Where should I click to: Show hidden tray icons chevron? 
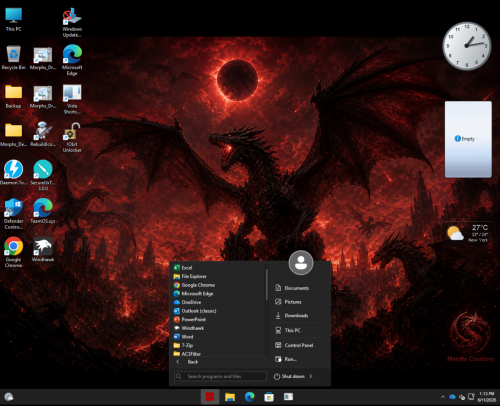[443, 397]
